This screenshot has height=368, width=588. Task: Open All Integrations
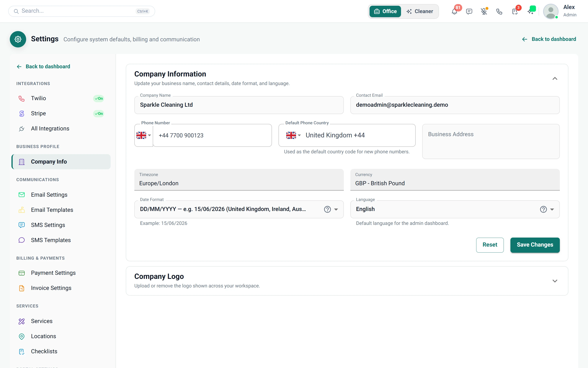[61, 129]
